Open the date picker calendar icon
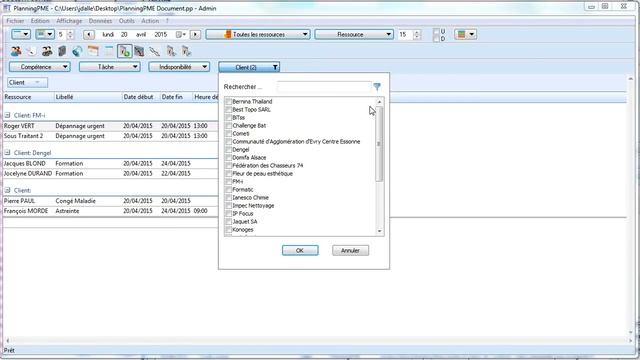The height and width of the screenshot is (360, 640). pyautogui.click(x=180, y=35)
